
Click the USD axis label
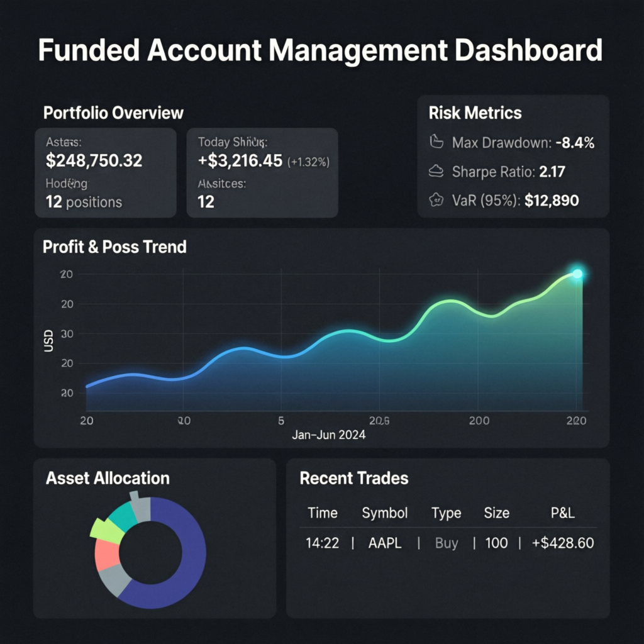48,340
